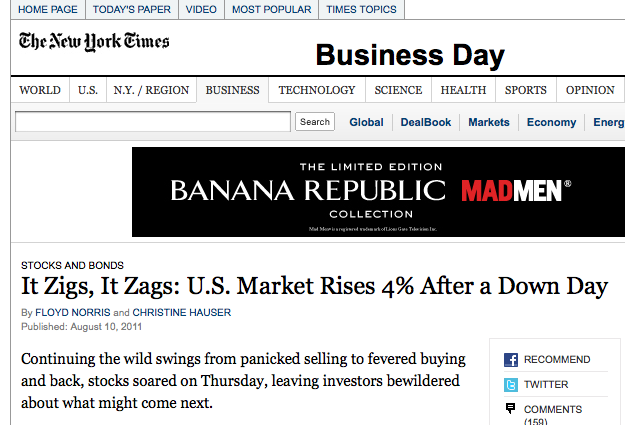Open the Times Topics tab
Screen dimensions: 625x425
361,9
